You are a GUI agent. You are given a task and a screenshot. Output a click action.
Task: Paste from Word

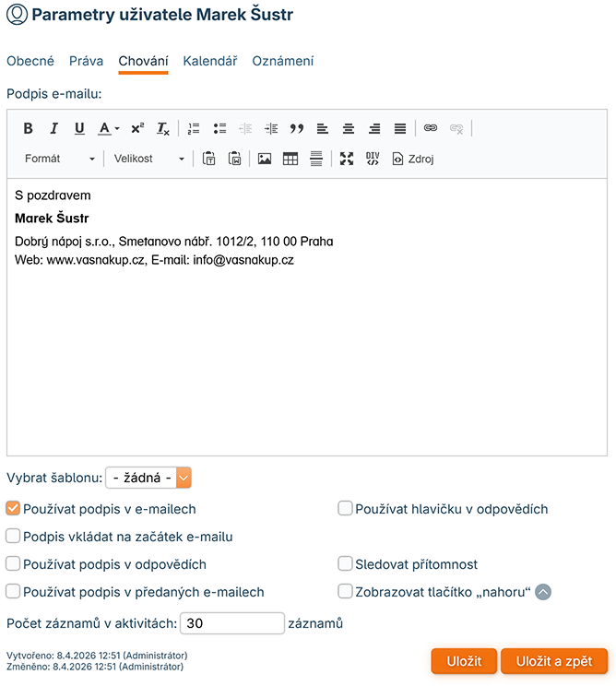(234, 159)
